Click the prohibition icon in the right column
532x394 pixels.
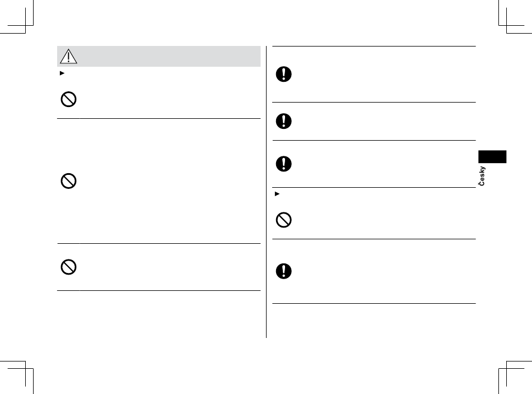[284, 220]
